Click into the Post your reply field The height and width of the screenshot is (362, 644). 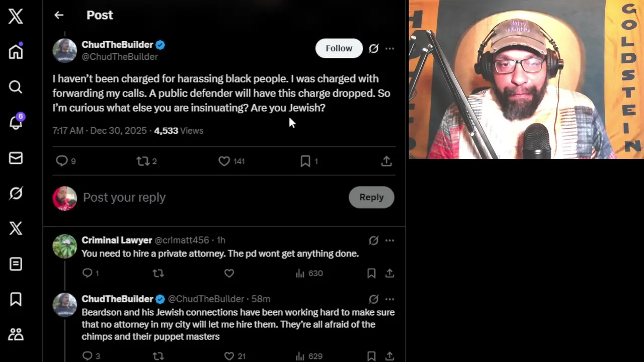[x=201, y=198]
